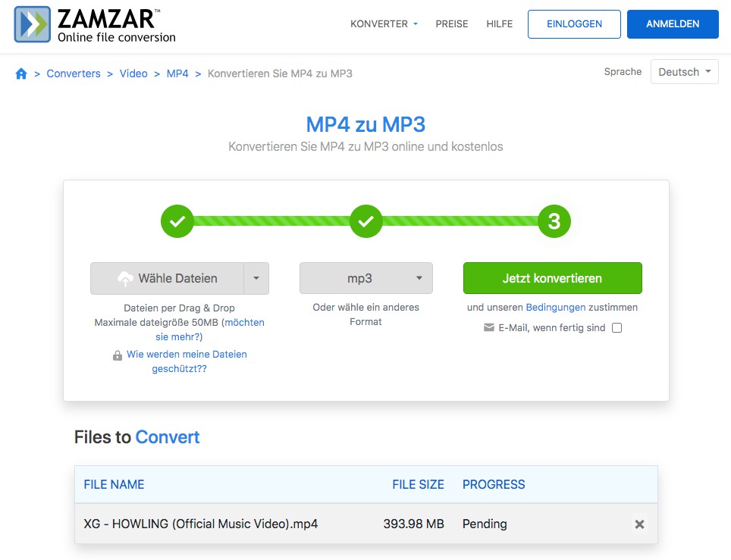This screenshot has height=560, width=731.
Task: Click the PROGRESS column header
Action: (x=494, y=484)
